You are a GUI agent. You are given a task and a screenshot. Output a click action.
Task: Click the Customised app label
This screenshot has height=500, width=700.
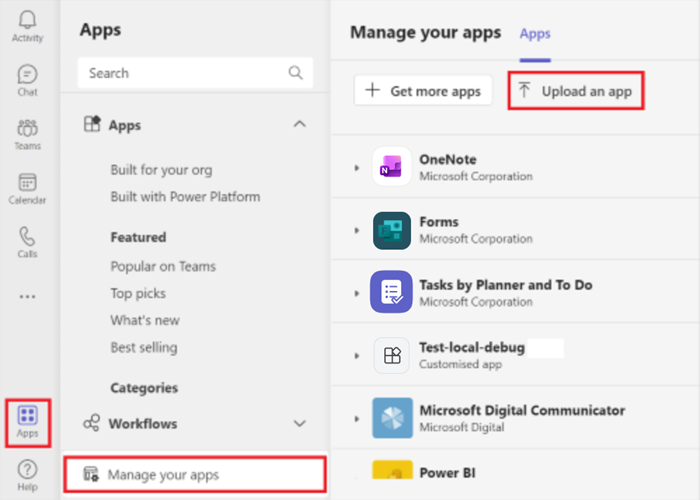(x=460, y=364)
